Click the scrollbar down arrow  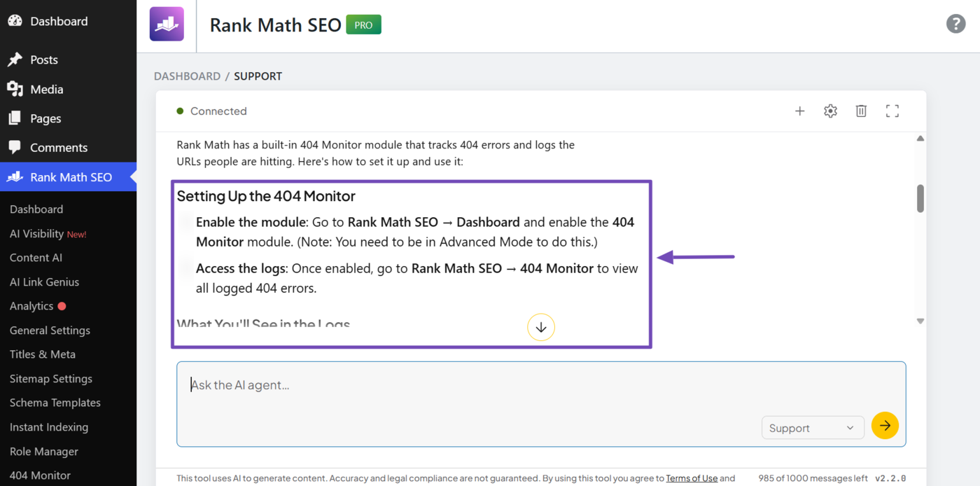tap(920, 321)
